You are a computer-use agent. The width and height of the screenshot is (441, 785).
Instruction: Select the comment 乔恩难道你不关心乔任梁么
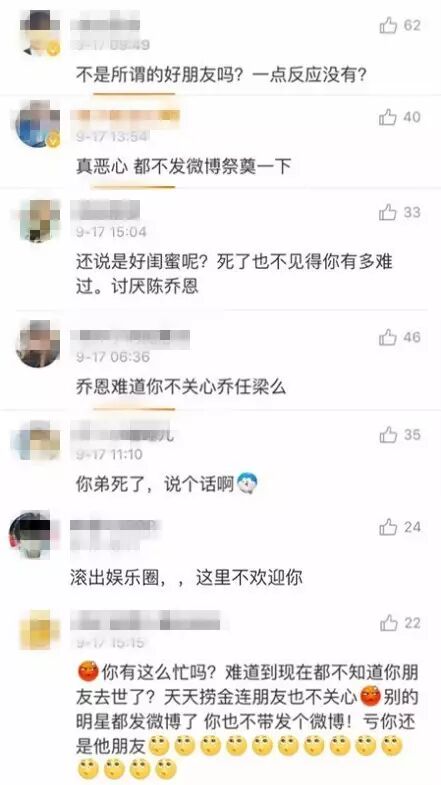181,387
